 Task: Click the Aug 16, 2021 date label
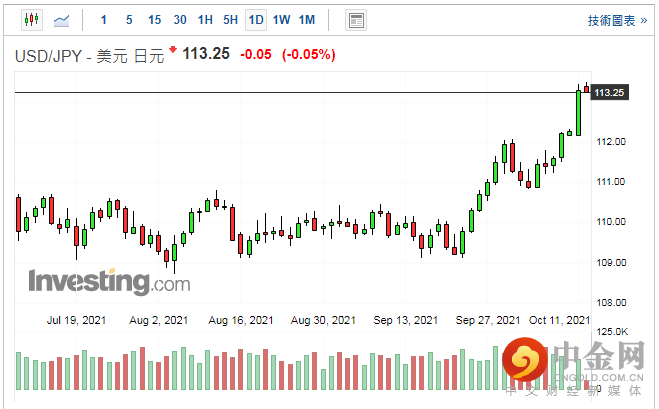point(241,320)
